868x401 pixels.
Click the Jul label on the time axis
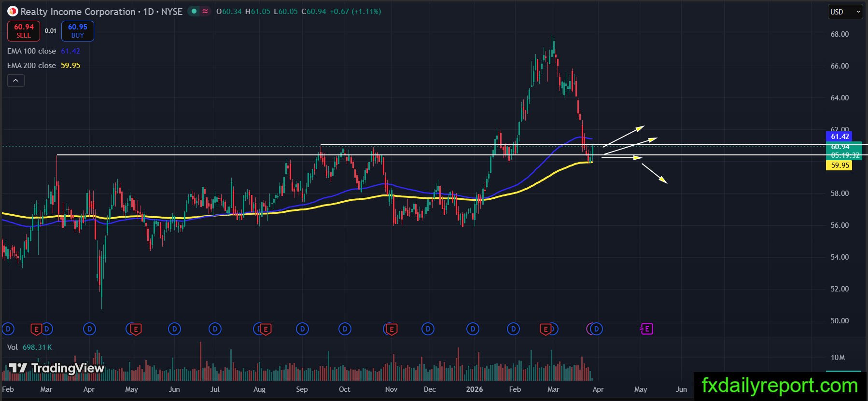point(215,389)
